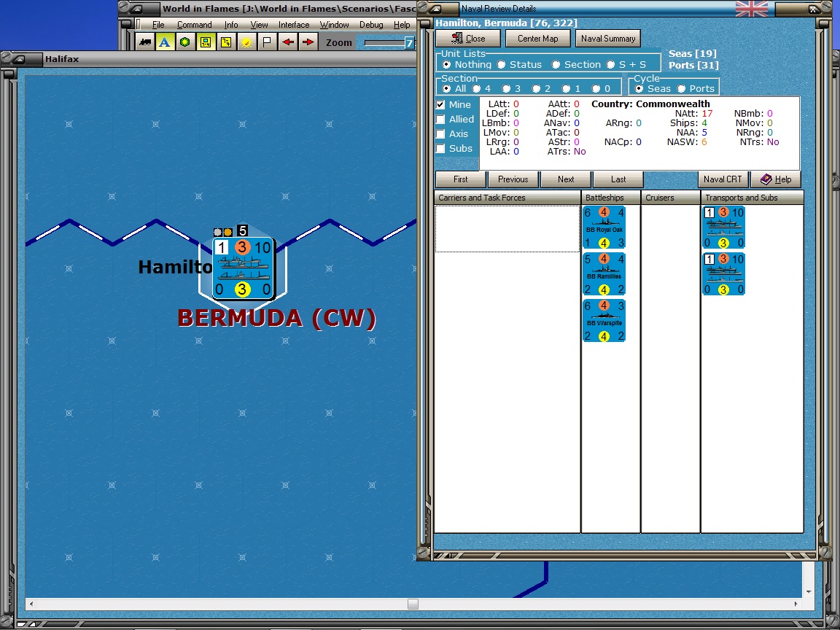
Task: Open the File menu
Action: coord(158,25)
